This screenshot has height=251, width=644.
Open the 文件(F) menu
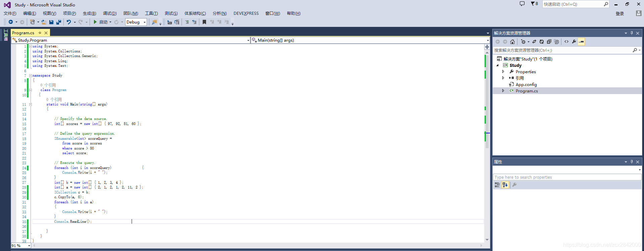pyautogui.click(x=10, y=13)
